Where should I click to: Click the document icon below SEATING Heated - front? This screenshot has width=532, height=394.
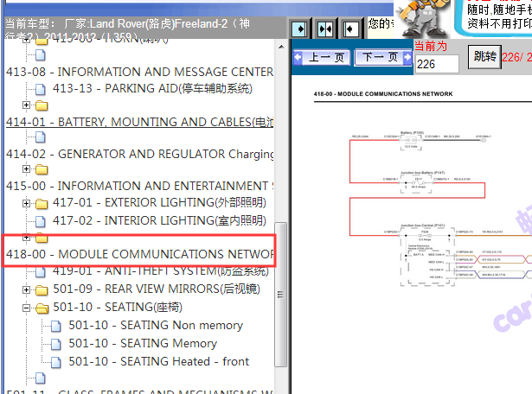tap(41, 378)
